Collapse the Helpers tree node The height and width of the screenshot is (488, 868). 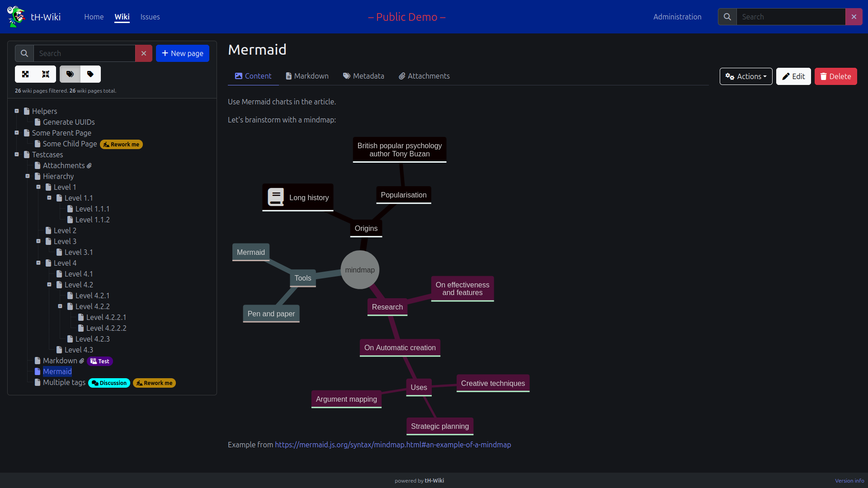[17, 111]
